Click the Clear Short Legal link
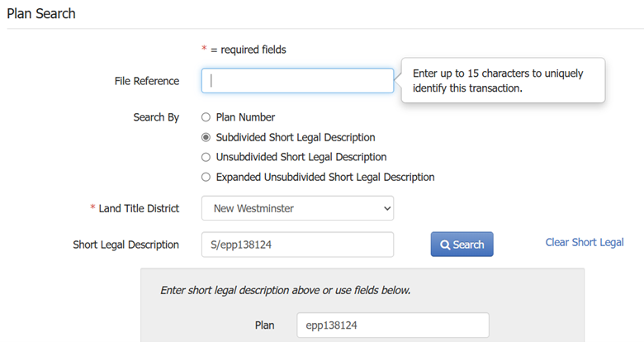 coord(585,243)
